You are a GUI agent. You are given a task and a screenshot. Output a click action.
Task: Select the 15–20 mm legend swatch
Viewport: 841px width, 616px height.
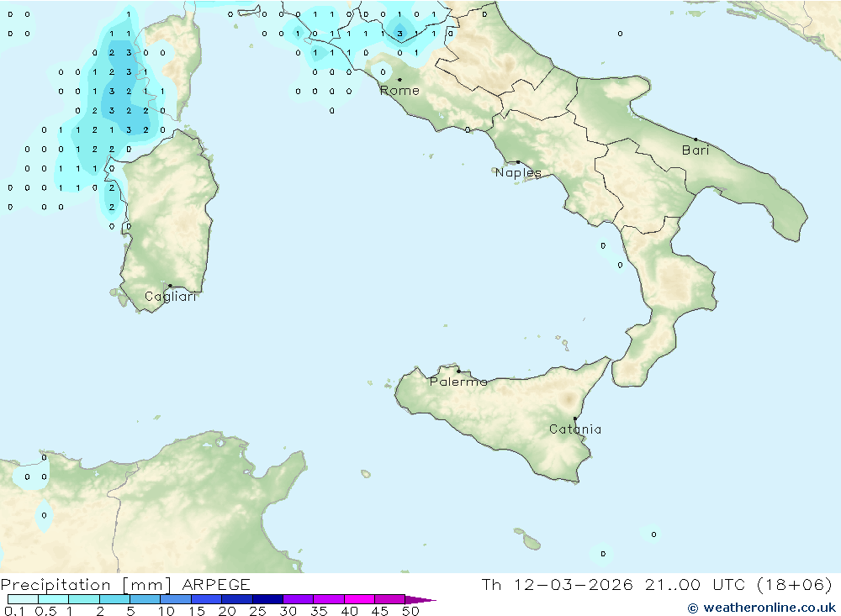pyautogui.click(x=207, y=599)
